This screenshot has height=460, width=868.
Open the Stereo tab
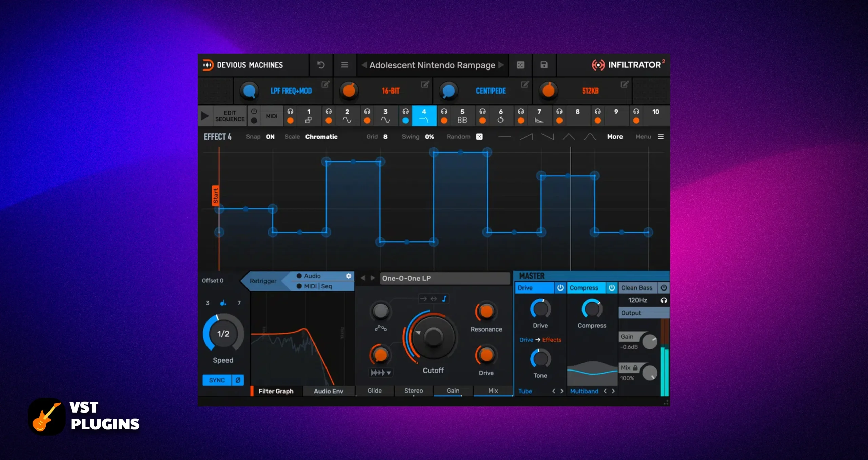click(413, 391)
